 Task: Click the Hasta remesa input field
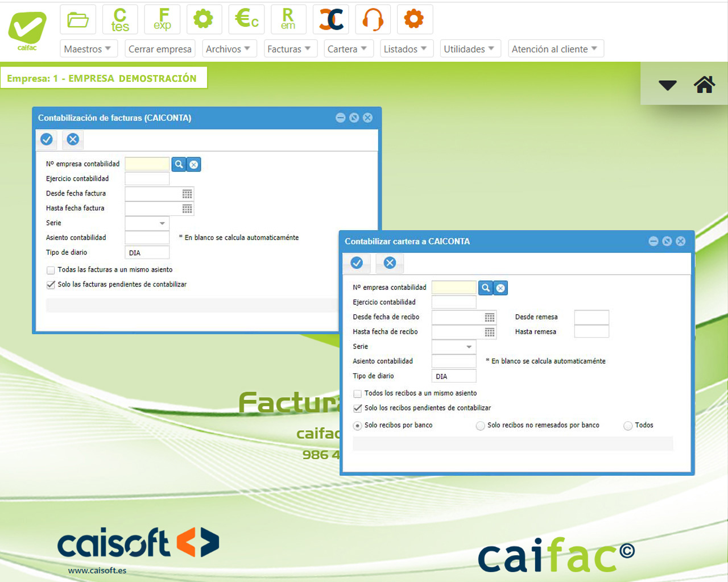591,332
